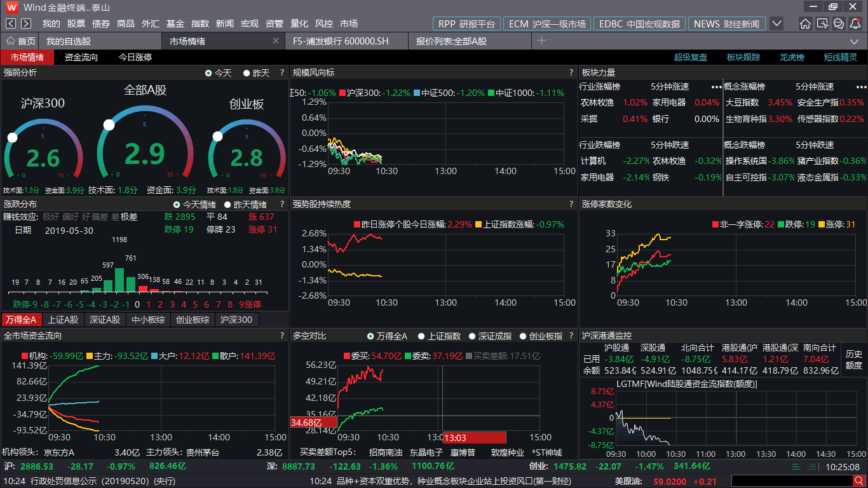The image size is (868, 488).
Task: Open the 我的 menu
Action: pos(51,24)
